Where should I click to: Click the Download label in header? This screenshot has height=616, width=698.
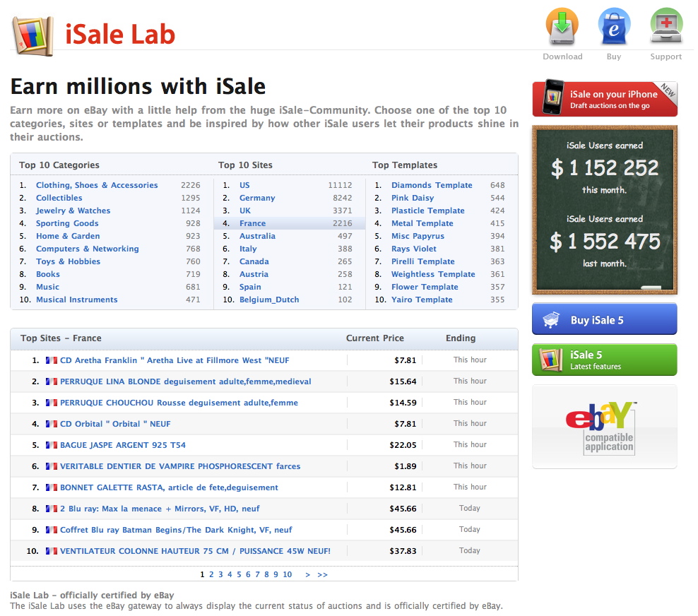562,57
